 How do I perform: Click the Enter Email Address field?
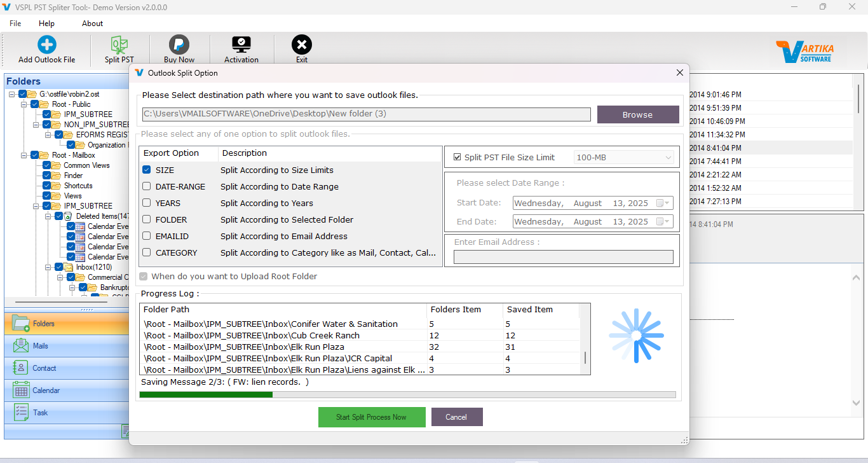tap(563, 256)
